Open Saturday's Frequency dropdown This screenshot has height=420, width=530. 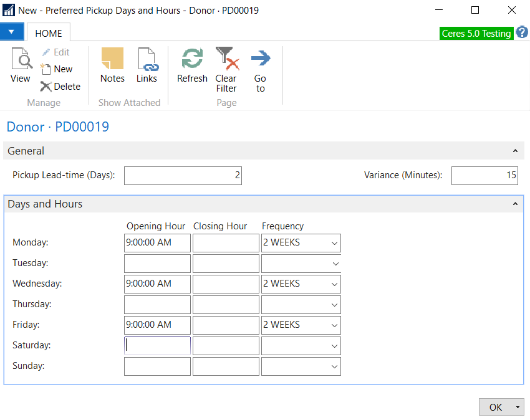click(334, 346)
